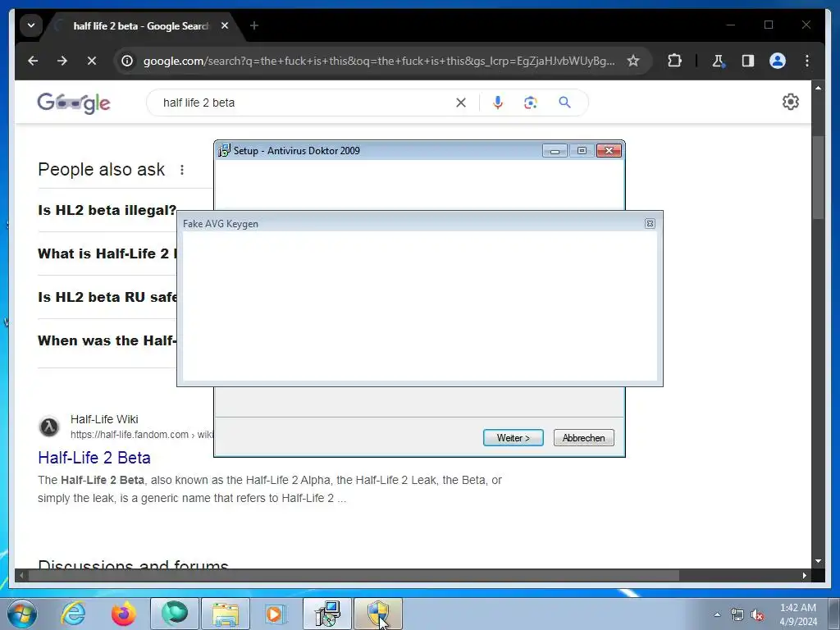View site information icon in the address bar
Screen dimensions: 840x630
click(x=127, y=61)
